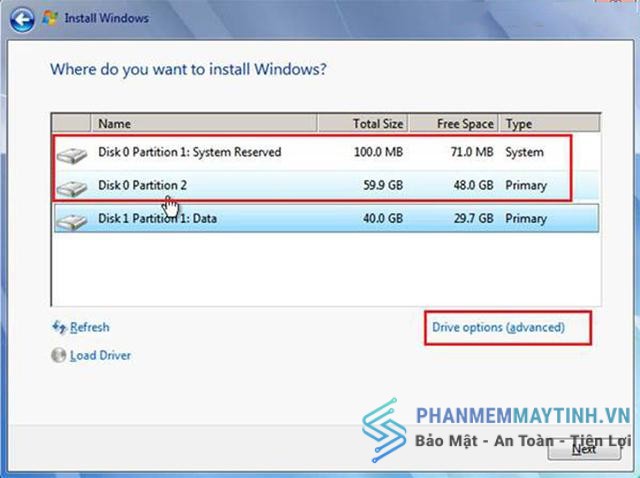Click the 100.0 MB total size value
Viewport: 640px width, 478px height.
tap(378, 152)
